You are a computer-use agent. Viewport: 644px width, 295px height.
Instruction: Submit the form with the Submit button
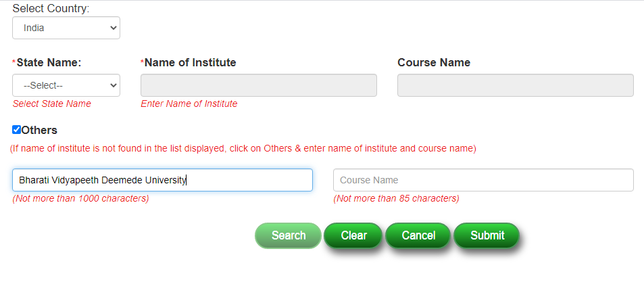(x=487, y=235)
